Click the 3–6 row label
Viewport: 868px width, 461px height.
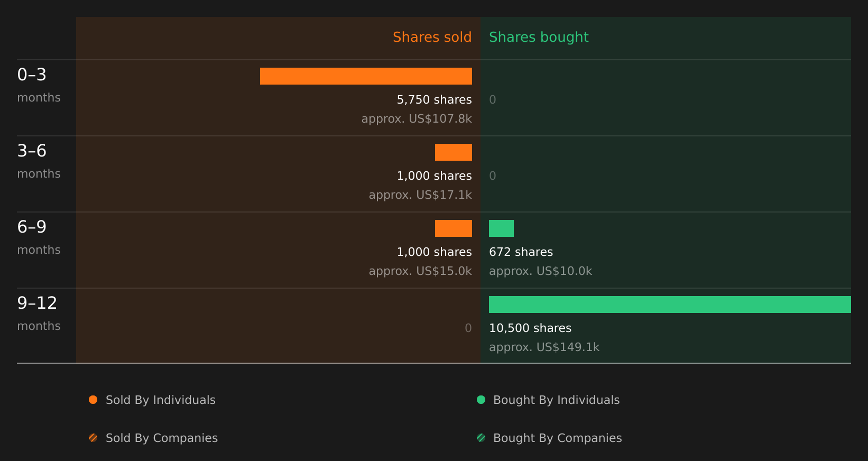pos(32,151)
